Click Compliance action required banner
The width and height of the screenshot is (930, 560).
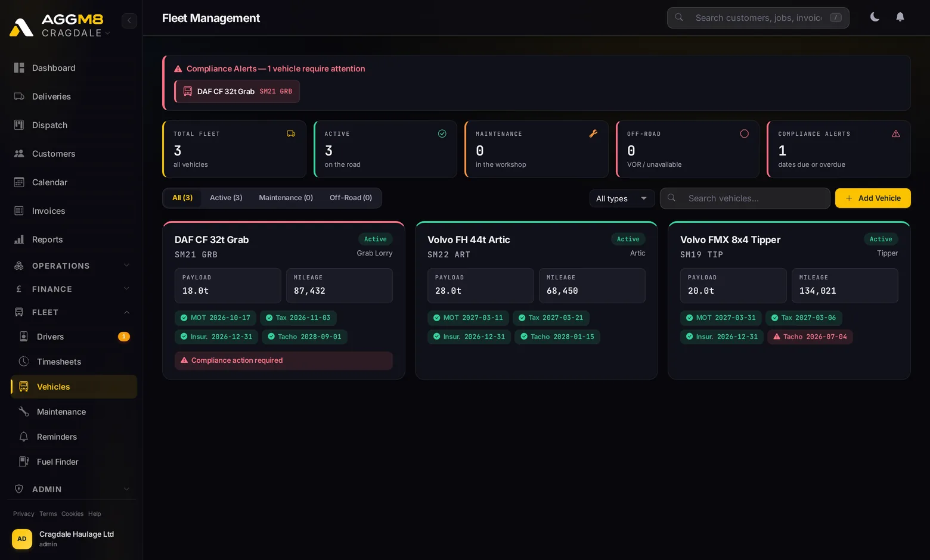pyautogui.click(x=284, y=360)
